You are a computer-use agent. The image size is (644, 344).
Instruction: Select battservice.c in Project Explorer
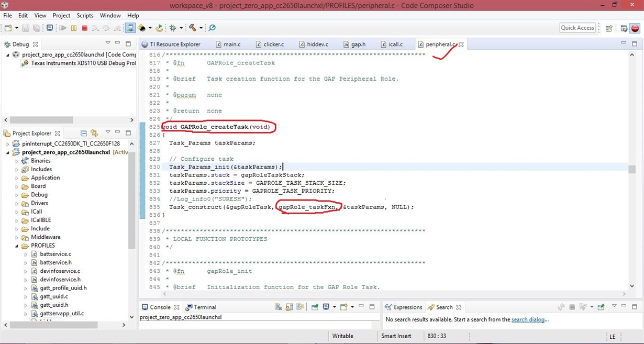(x=55, y=254)
